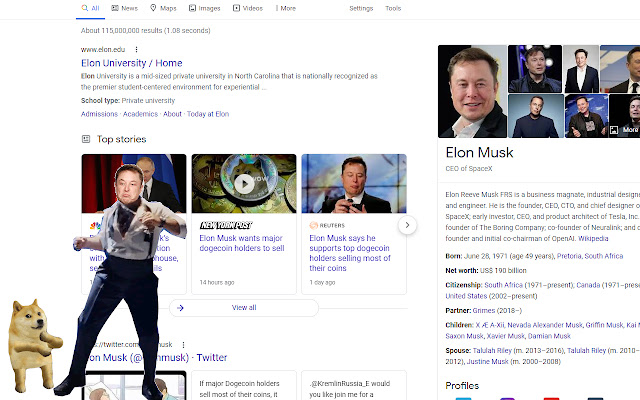Open the large Elon Musk portrait in knowledge panel

(x=472, y=91)
